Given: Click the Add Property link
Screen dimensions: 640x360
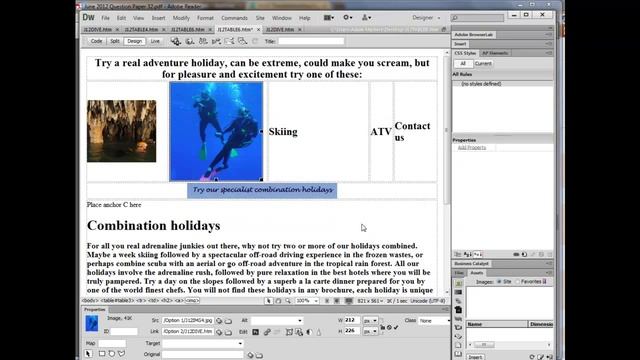Looking at the screenshot, I should [x=472, y=148].
